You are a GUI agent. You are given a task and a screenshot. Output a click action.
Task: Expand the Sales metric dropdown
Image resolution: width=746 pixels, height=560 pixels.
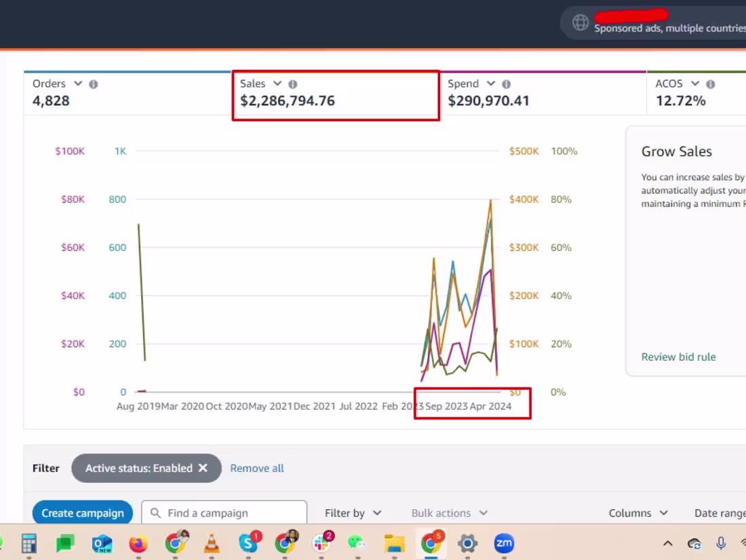pyautogui.click(x=277, y=83)
